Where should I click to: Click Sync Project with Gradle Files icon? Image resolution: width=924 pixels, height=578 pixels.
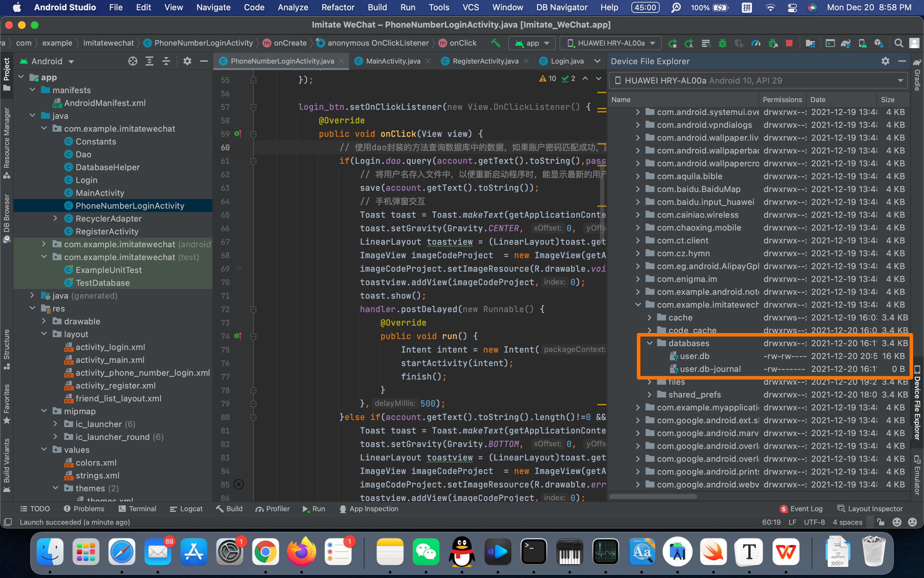[846, 43]
